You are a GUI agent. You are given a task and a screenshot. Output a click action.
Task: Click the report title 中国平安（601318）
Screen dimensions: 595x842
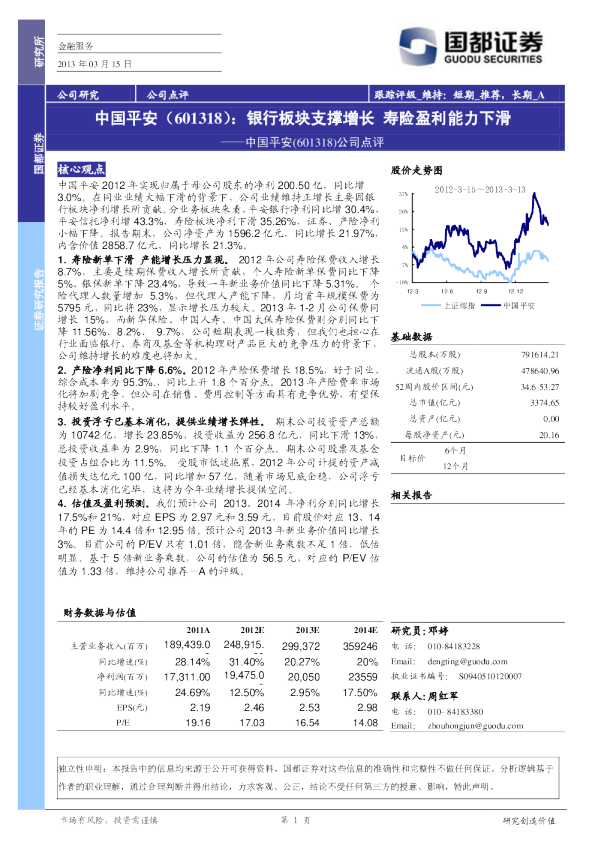click(165, 118)
